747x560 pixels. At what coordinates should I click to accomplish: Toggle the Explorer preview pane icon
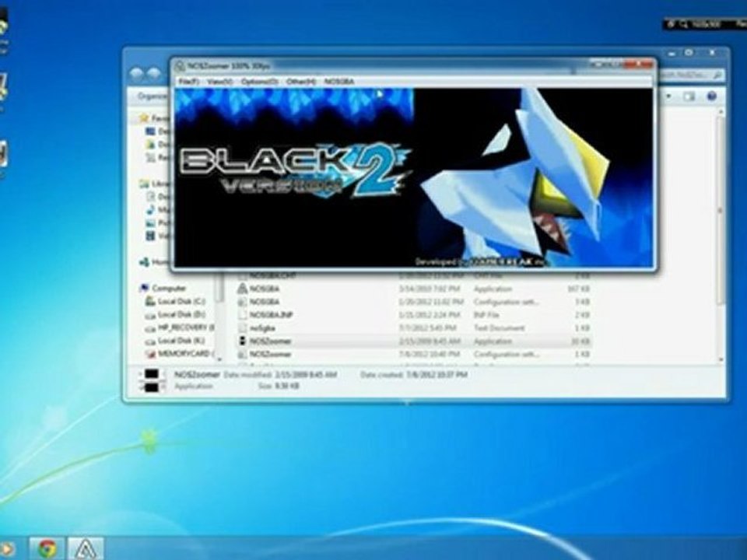pyautogui.click(x=689, y=96)
